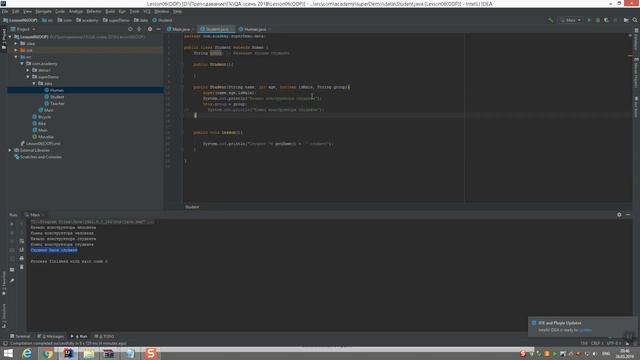Open Project panel settings gear
640x360 pixels.
click(x=150, y=29)
